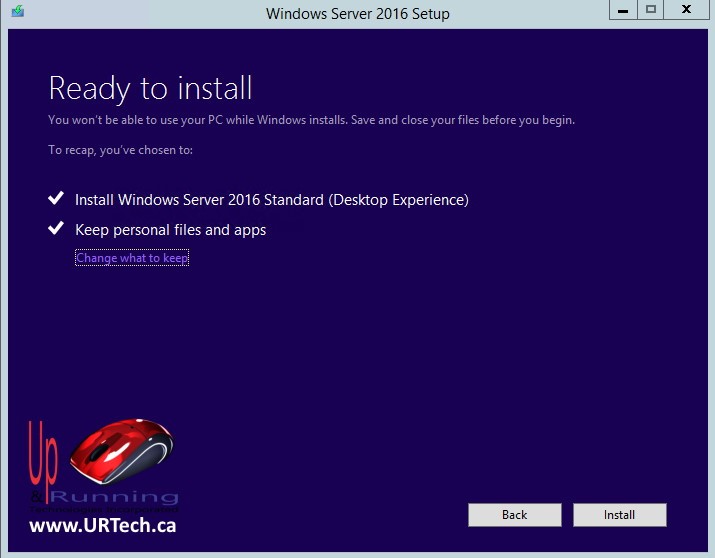The width and height of the screenshot is (715, 558).
Task: Click the 'To recap, you've chosen to:' line
Action: point(120,150)
